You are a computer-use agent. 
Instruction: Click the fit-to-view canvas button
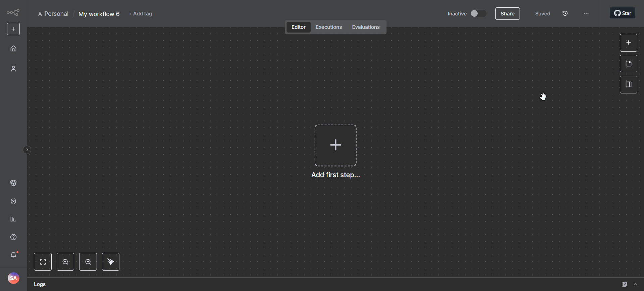(43, 262)
